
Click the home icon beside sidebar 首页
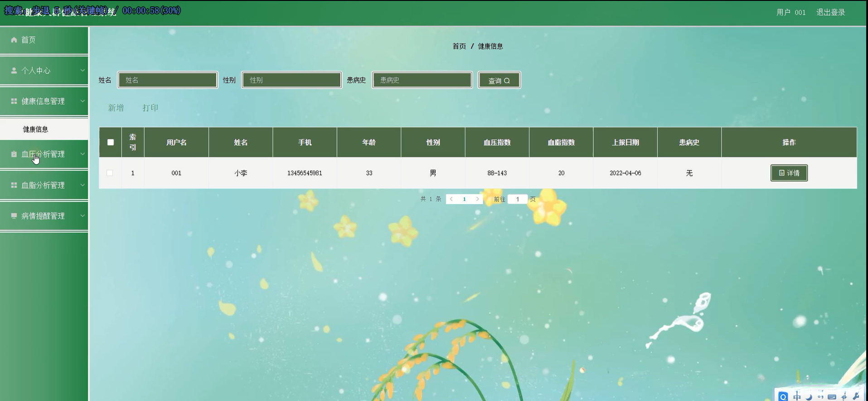click(x=14, y=40)
